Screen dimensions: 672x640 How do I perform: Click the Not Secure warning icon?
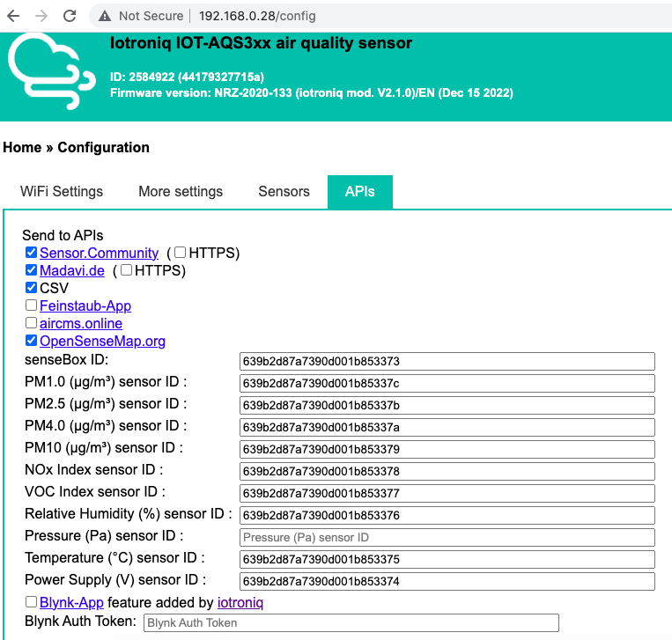pyautogui.click(x=106, y=16)
